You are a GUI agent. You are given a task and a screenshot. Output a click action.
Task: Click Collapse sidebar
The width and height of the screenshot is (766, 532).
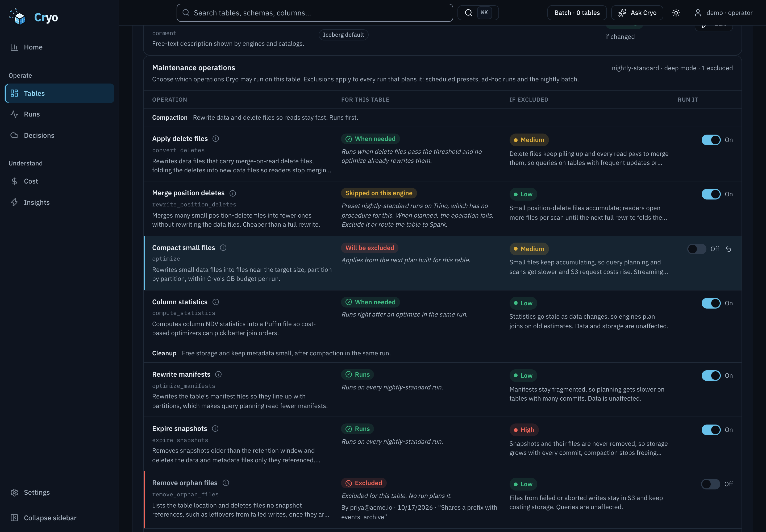click(x=43, y=518)
